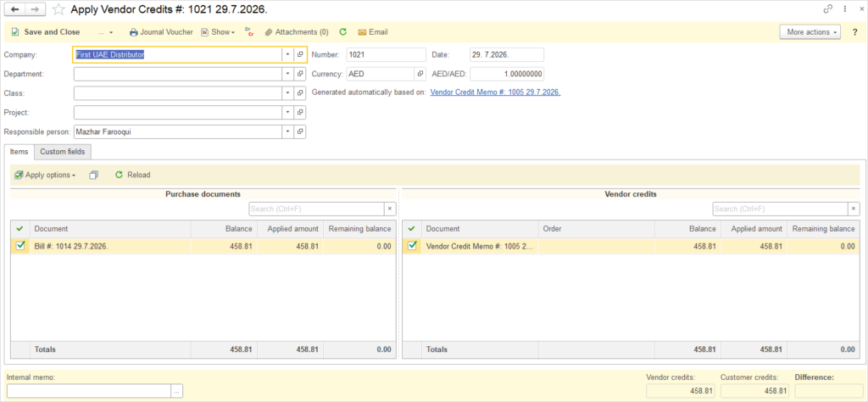Open the AED currency record icon
Screen dimensions: 868x402
[x=420, y=74]
